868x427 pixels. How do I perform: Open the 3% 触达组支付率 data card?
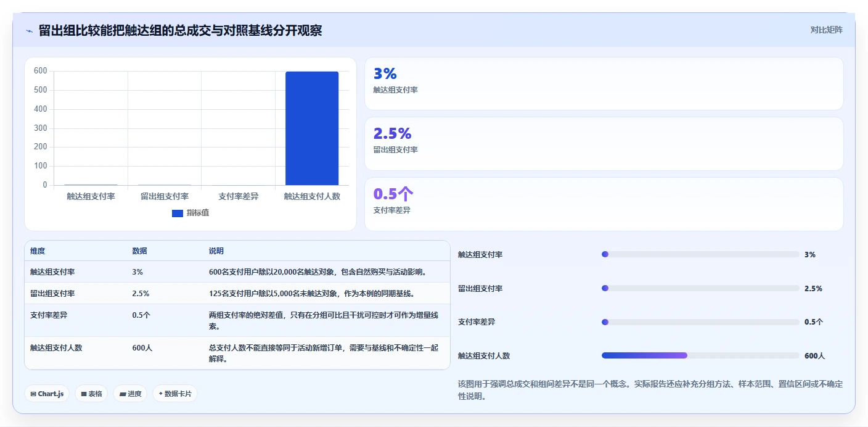(x=604, y=84)
